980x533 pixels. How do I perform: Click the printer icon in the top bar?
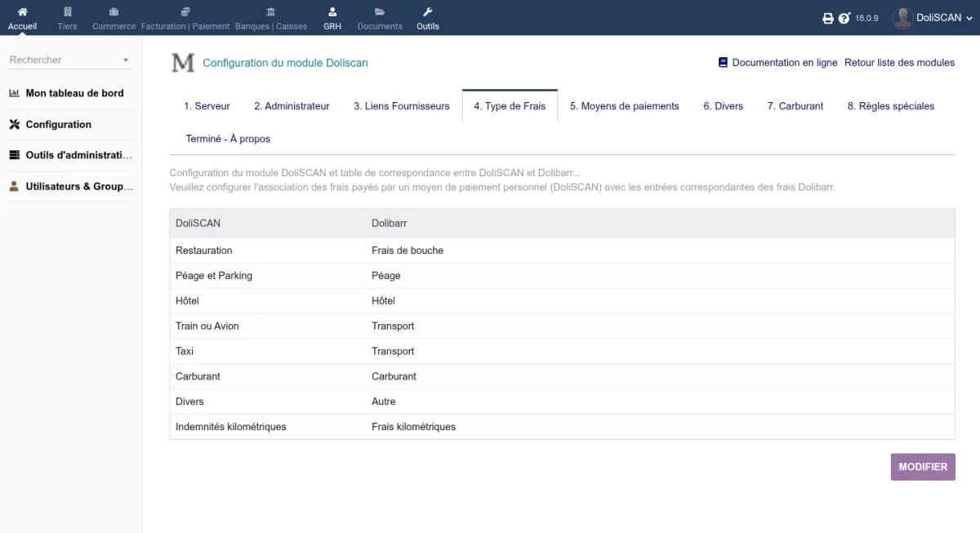click(x=828, y=18)
